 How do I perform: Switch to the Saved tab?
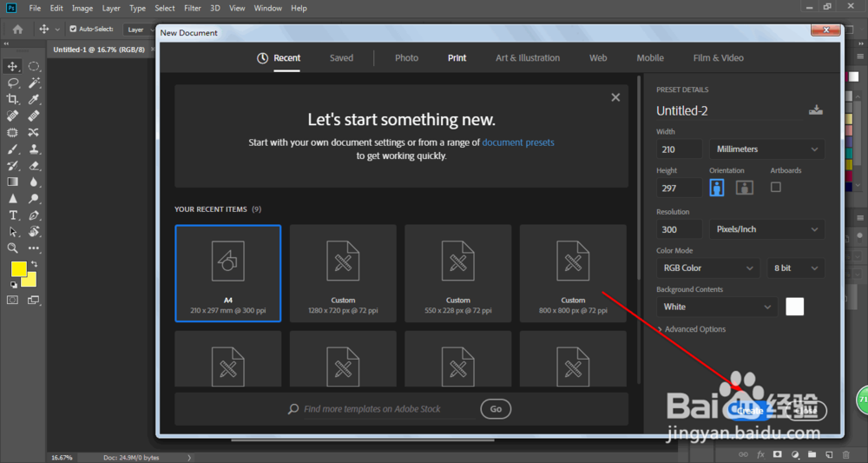click(x=341, y=57)
